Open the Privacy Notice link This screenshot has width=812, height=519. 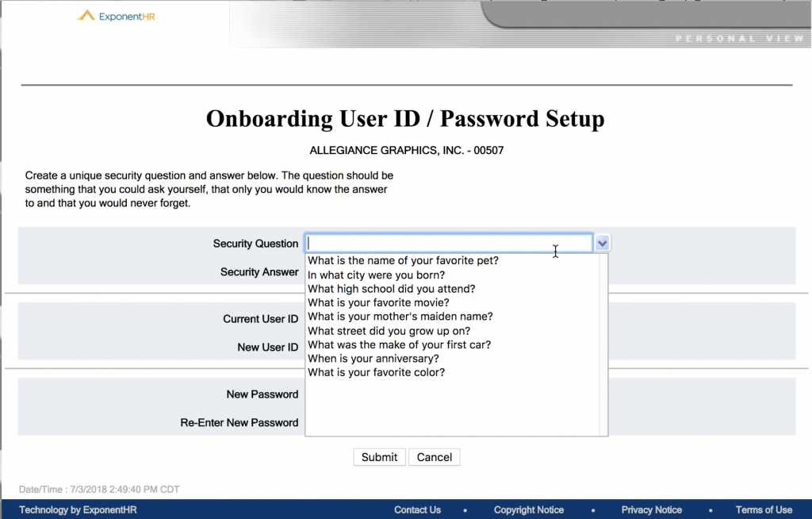click(x=652, y=509)
